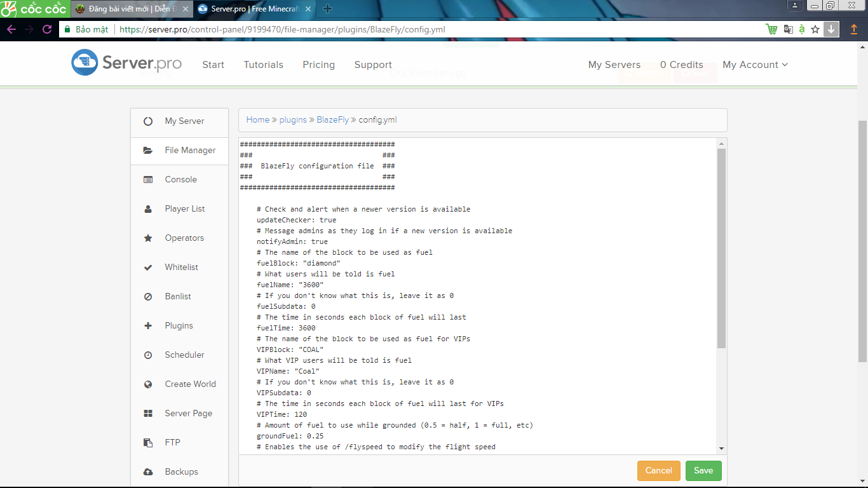This screenshot has width=868, height=488.
Task: Click the BlazeFly breadcrumb link
Action: click(x=333, y=119)
